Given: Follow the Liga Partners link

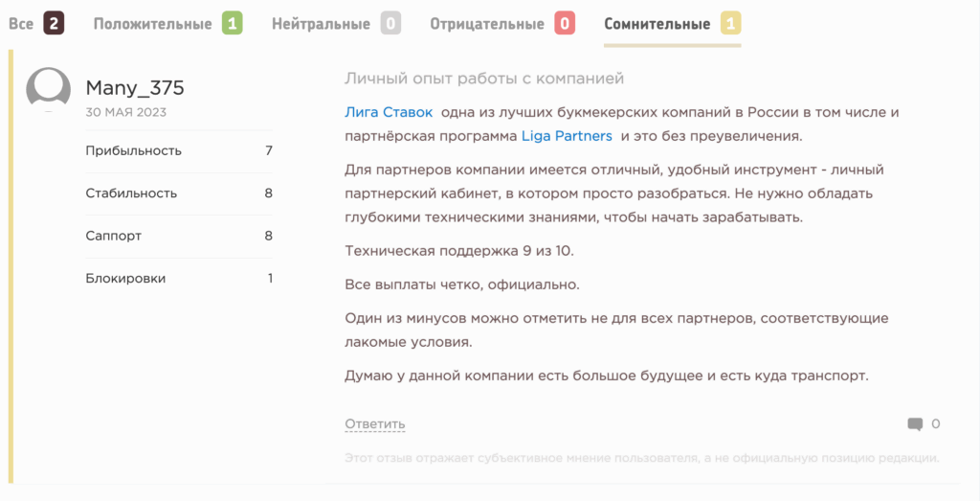Looking at the screenshot, I should tap(567, 136).
